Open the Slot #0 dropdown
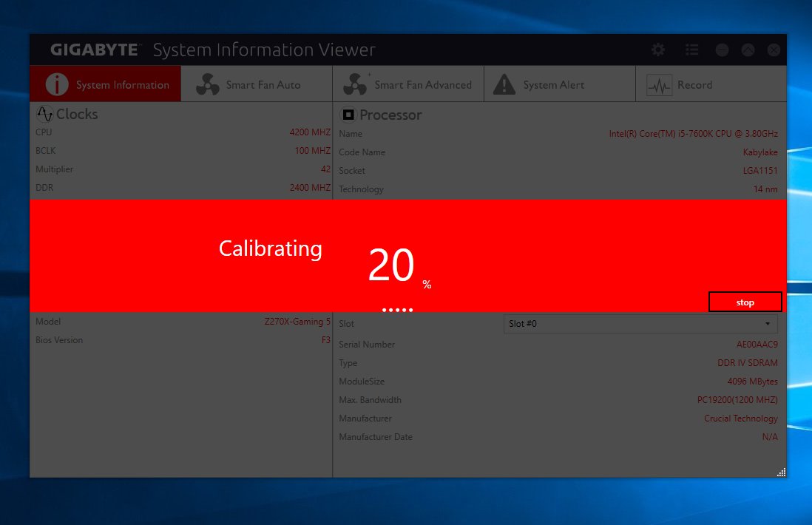The height and width of the screenshot is (525, 812). tap(640, 324)
